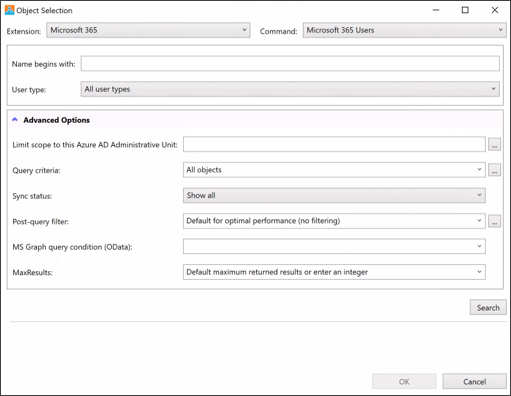
Task: Click the Advanced Options heading text
Action: pyautogui.click(x=56, y=120)
